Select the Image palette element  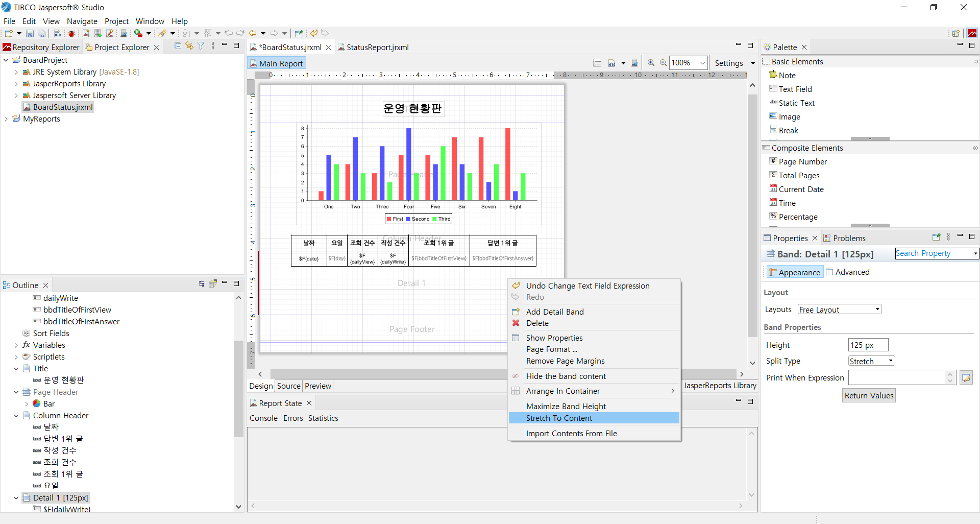pyautogui.click(x=785, y=116)
